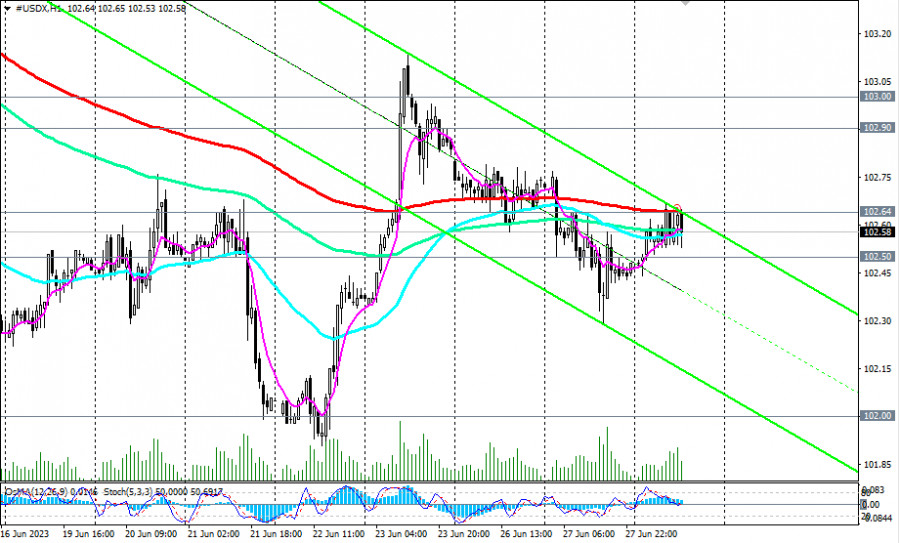Click the 102.15 price axis label
The image size is (900, 543).
point(878,369)
